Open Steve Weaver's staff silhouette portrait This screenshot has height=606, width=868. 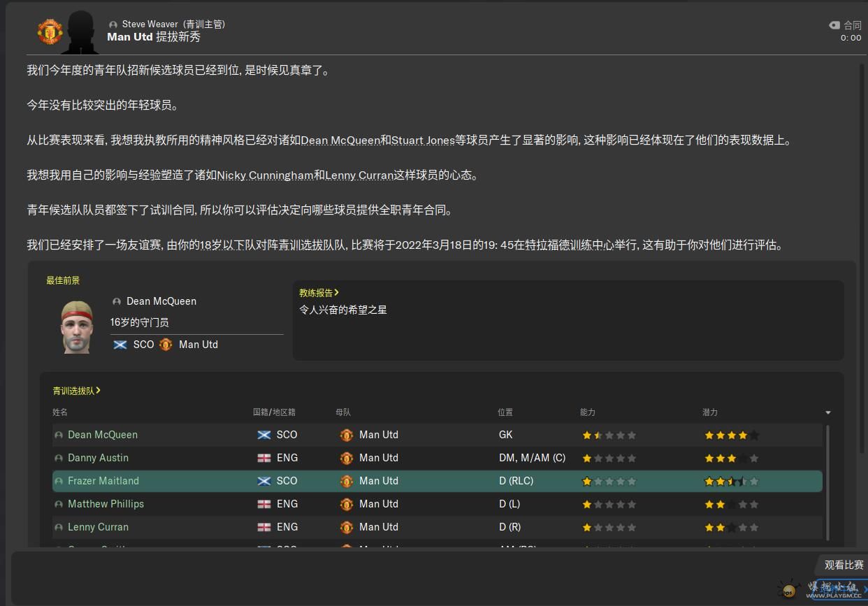tap(80, 32)
